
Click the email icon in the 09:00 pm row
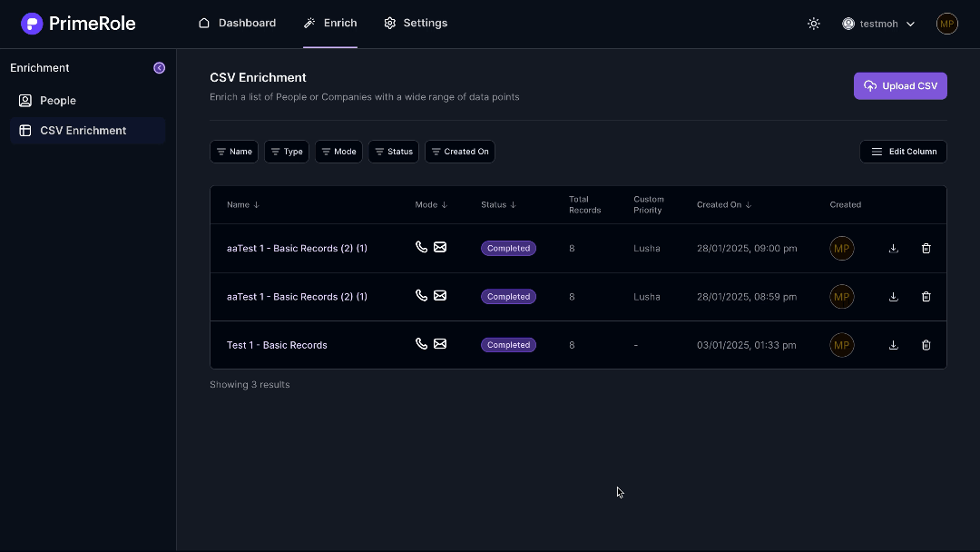tap(440, 247)
